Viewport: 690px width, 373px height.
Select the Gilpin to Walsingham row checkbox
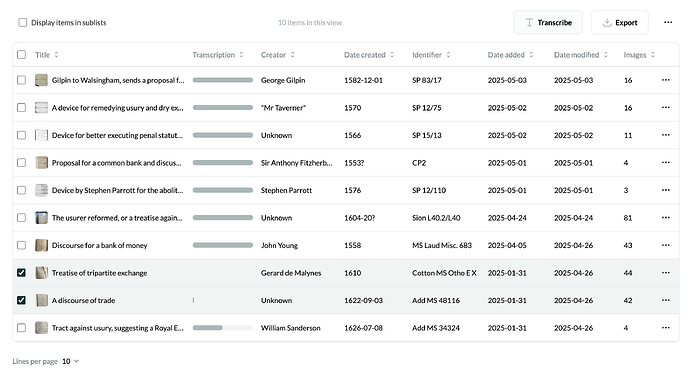pyautogui.click(x=21, y=80)
